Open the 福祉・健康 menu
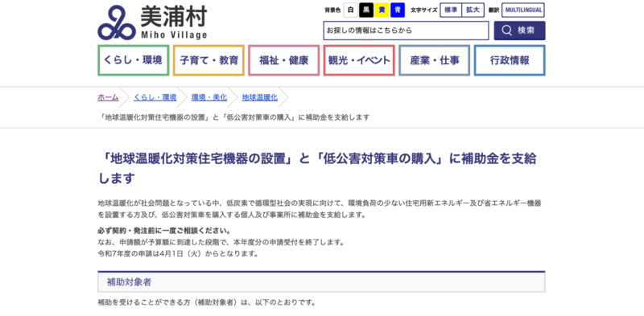Image resolution: width=644 pixels, height=316 pixels. tap(284, 60)
